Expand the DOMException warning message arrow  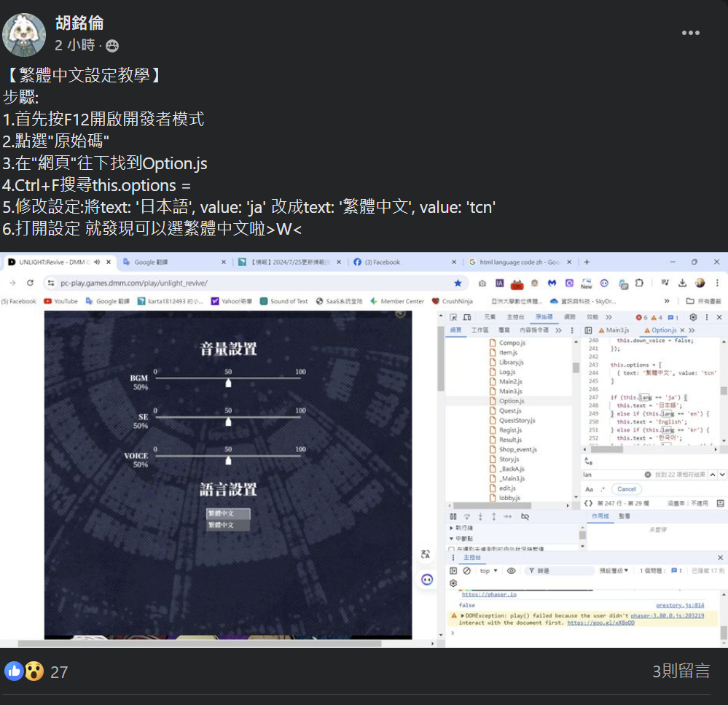463,615
